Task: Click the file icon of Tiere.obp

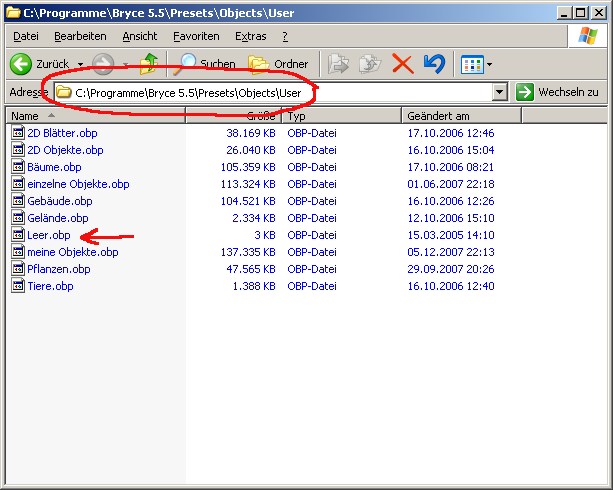Action: (18, 286)
